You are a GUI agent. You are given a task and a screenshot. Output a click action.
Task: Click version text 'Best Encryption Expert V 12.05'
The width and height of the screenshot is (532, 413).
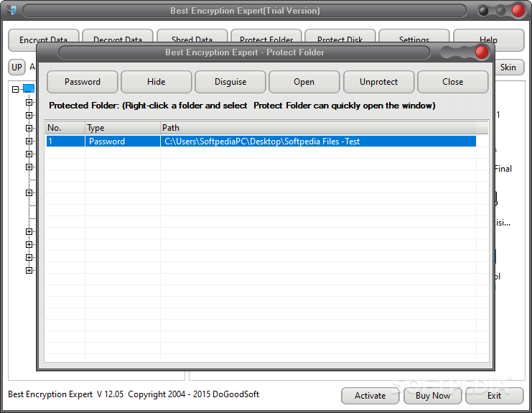click(x=66, y=394)
